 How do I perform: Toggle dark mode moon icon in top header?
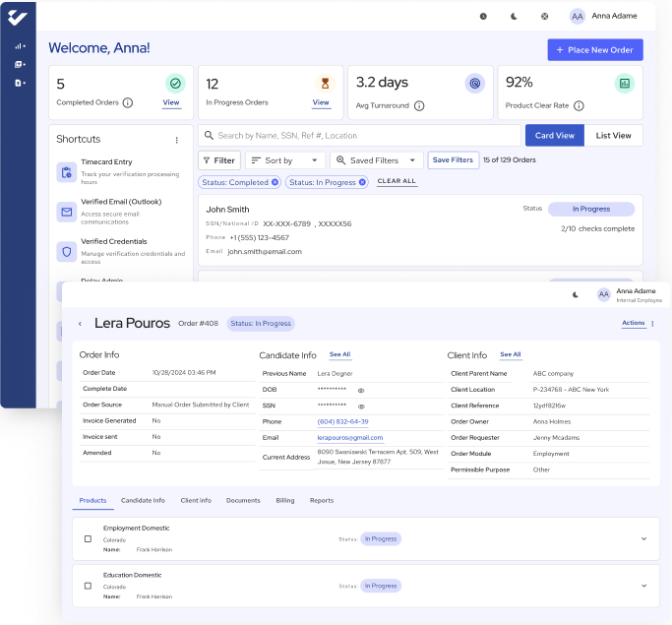coord(514,16)
